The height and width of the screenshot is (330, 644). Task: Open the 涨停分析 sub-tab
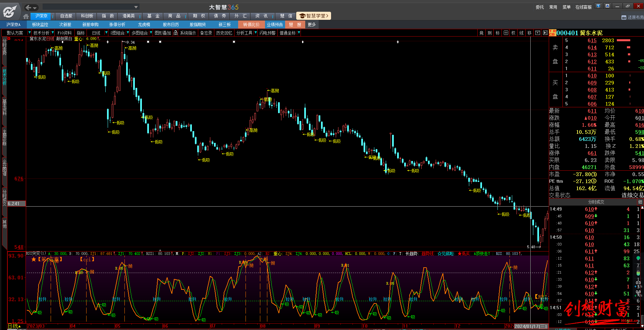117,24
